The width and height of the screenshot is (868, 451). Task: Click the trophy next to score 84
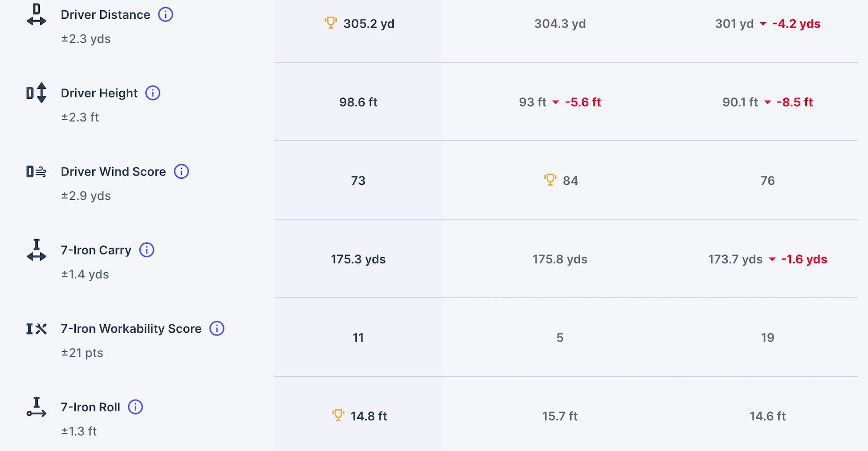550,180
